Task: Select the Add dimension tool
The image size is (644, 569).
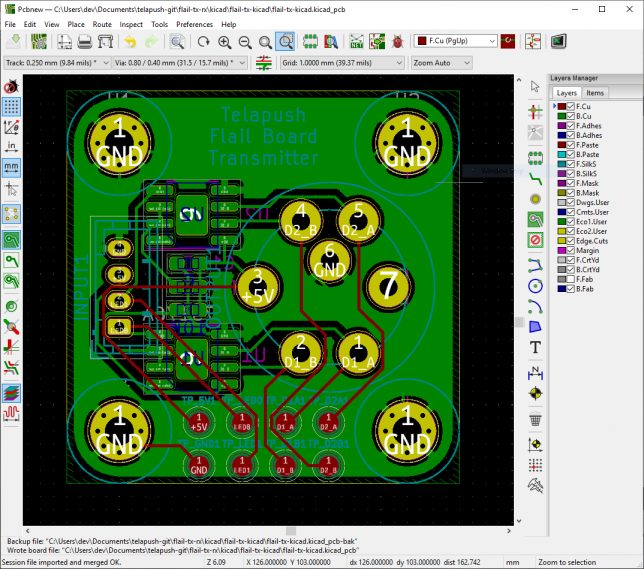Action: coord(535,373)
